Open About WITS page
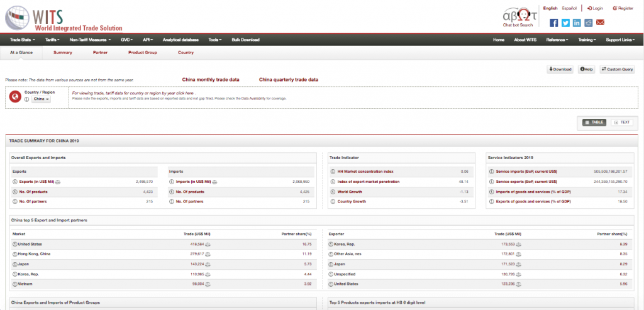The height and width of the screenshot is (310, 644). [x=525, y=40]
